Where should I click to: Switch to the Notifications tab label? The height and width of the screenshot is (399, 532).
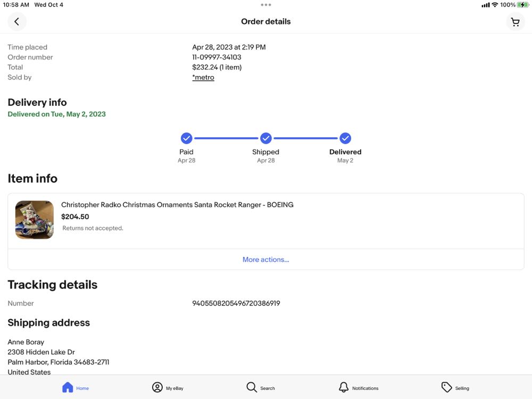(x=365, y=388)
